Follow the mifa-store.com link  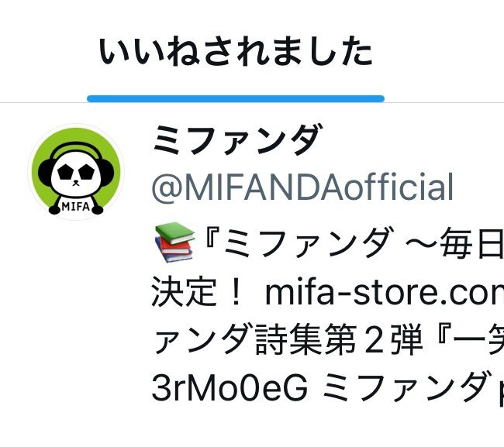coord(384,293)
